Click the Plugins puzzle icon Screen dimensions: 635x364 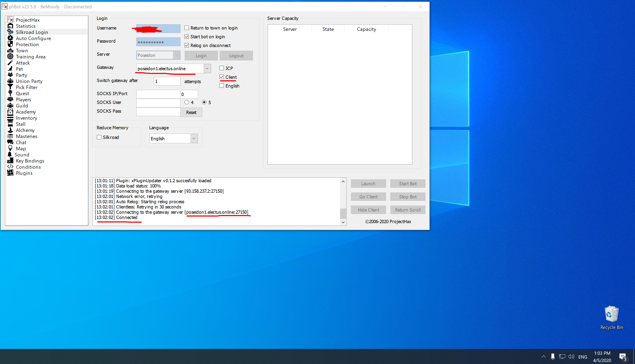[x=10, y=173]
